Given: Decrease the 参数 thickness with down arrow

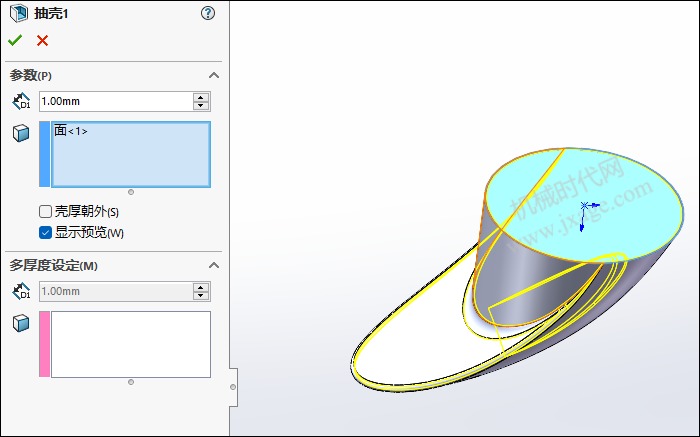Looking at the screenshot, I should pos(201,106).
